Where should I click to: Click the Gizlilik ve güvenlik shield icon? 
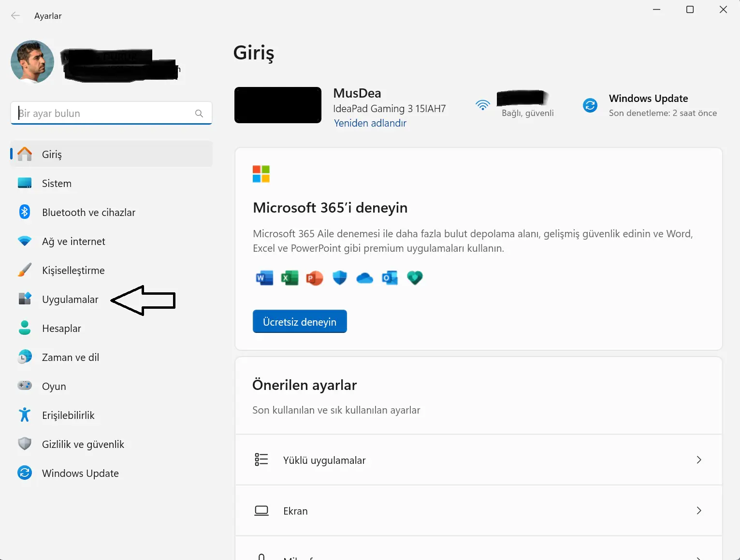point(25,444)
